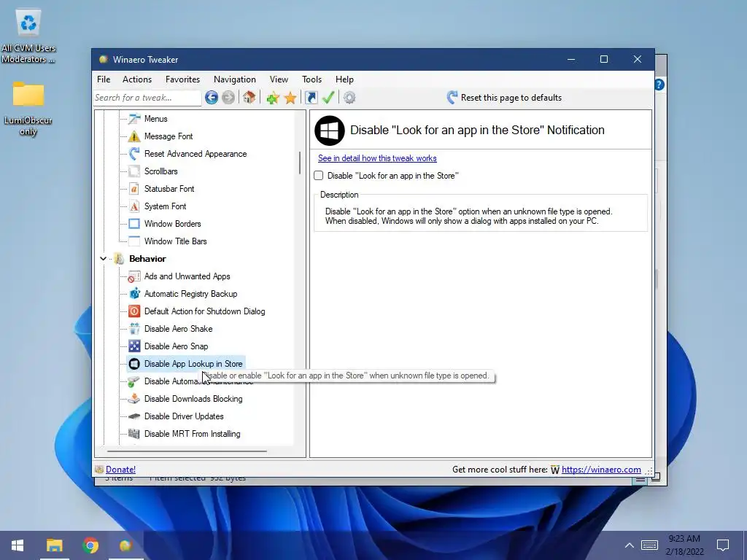The height and width of the screenshot is (560, 747).
Task: Click the System Font letter A icon
Action: [134, 206]
